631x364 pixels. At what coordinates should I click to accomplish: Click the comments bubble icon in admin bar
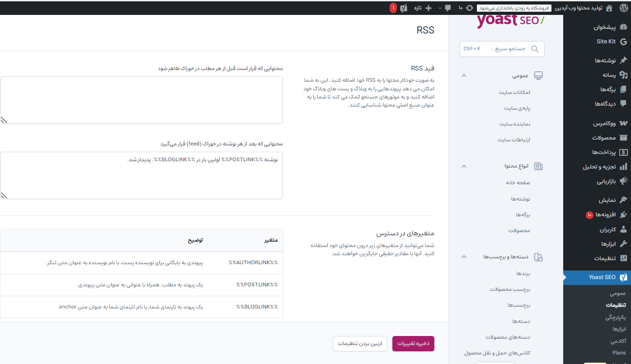click(448, 8)
